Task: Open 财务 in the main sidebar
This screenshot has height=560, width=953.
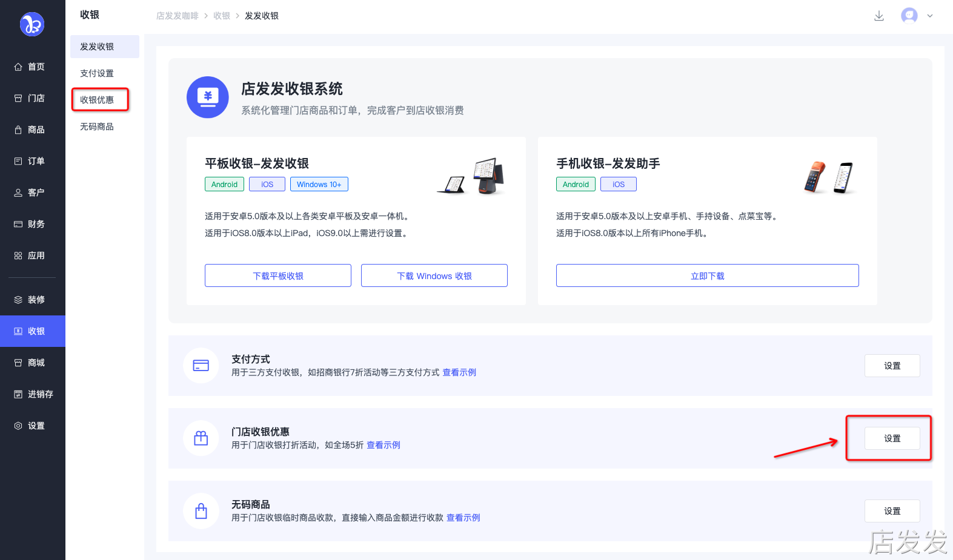Action: [33, 224]
